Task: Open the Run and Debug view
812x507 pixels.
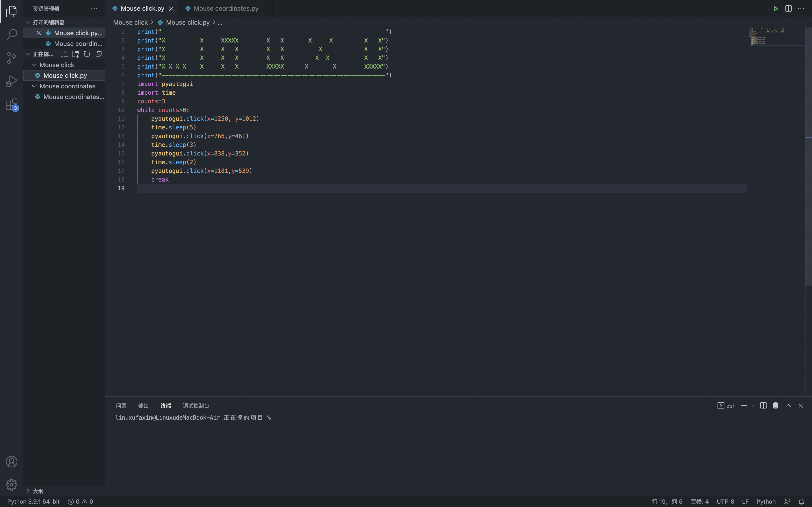Action: [12, 81]
